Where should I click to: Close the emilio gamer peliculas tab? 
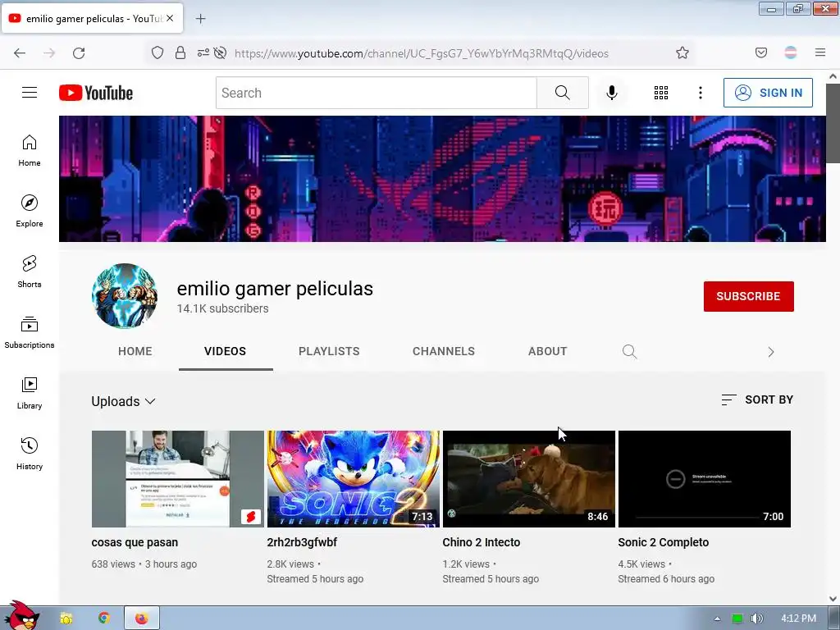click(170, 18)
